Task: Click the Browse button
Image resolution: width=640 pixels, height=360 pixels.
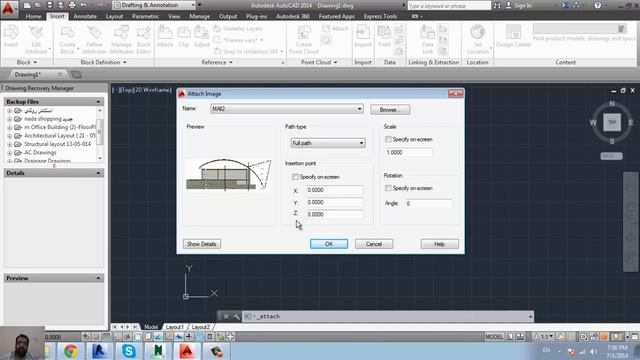Action: [x=390, y=110]
